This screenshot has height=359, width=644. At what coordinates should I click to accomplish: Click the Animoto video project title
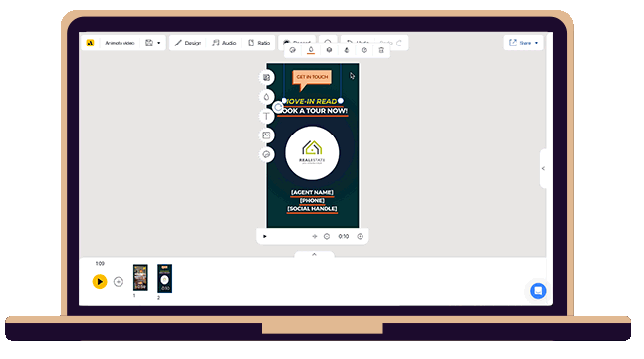coord(120,43)
